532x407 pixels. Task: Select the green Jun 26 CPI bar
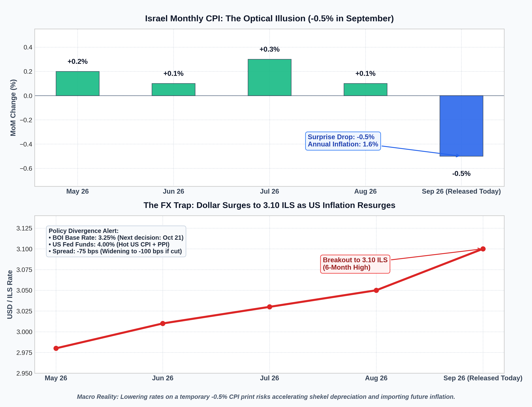tap(173, 90)
